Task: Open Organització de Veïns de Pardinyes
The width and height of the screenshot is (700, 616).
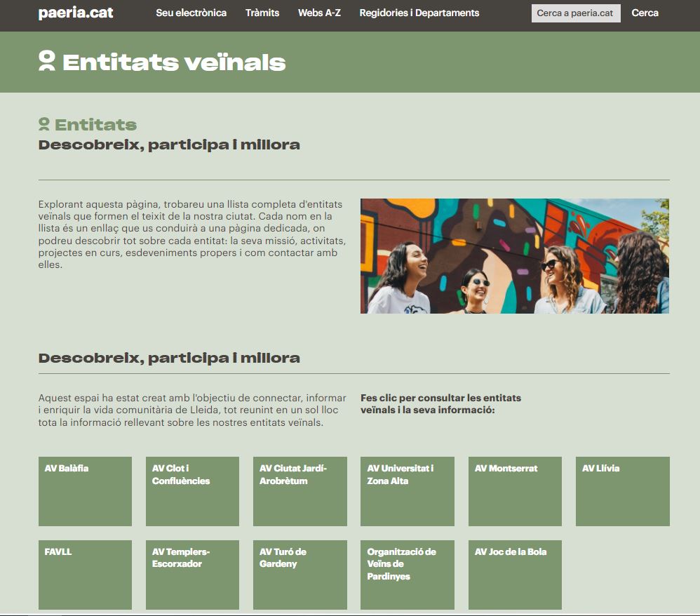Action: [x=407, y=575]
